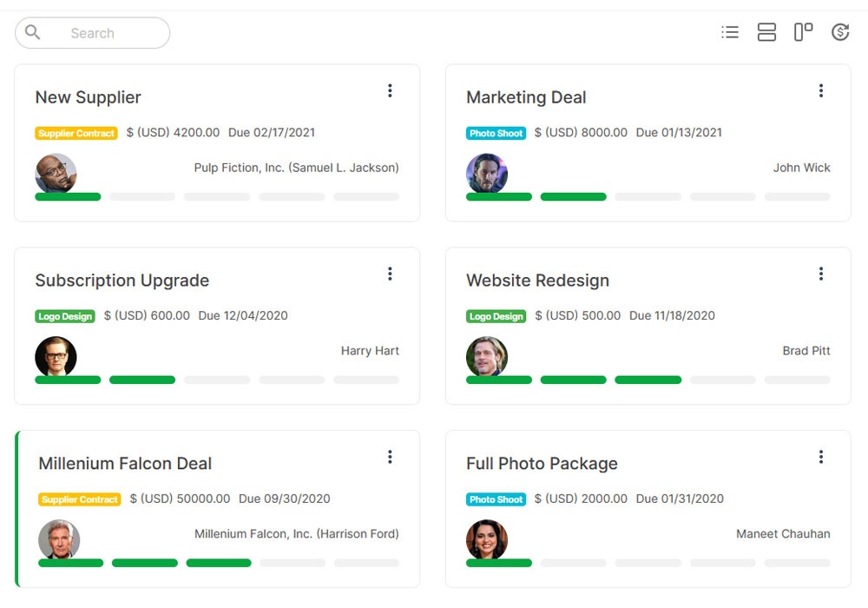Click Harry Hart's profile picture

pos(56,357)
